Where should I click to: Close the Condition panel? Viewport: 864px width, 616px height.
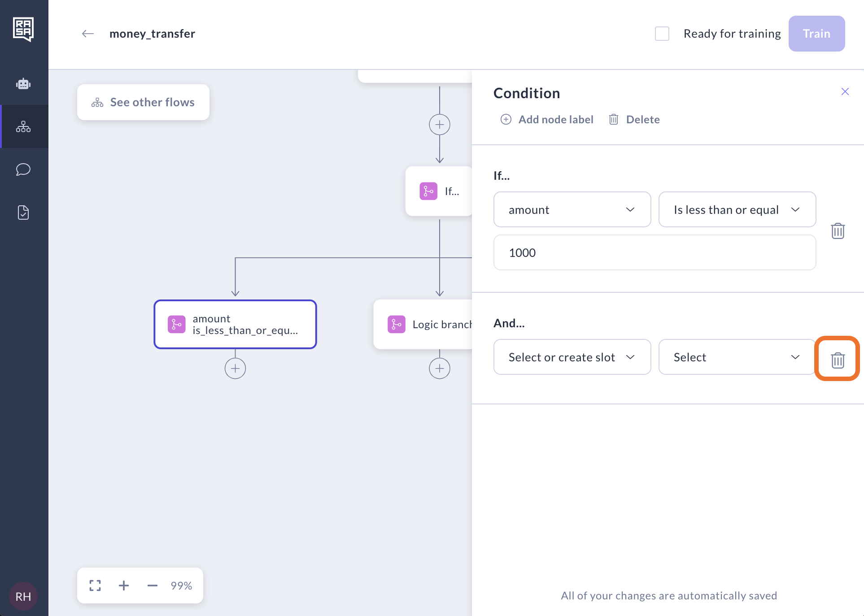845,91
